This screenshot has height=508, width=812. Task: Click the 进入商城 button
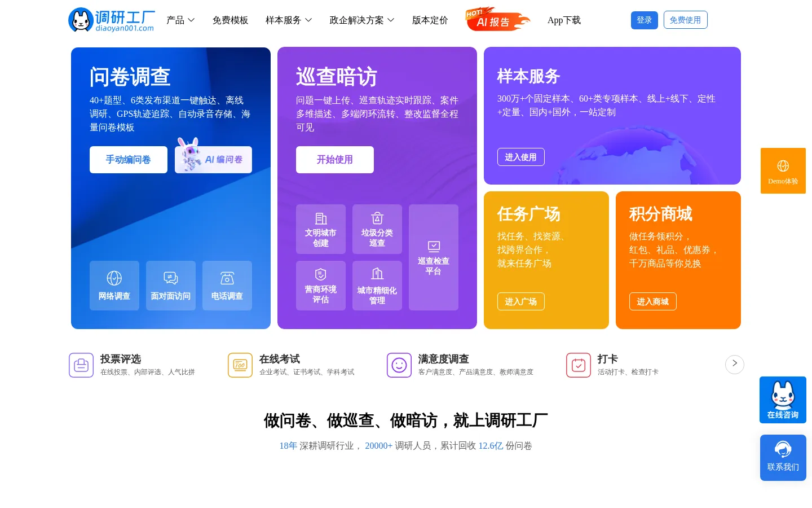pos(653,301)
